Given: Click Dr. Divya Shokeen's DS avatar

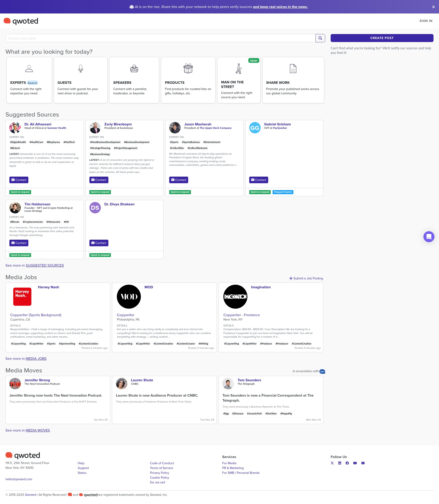Looking at the screenshot, I should coord(95,208).
